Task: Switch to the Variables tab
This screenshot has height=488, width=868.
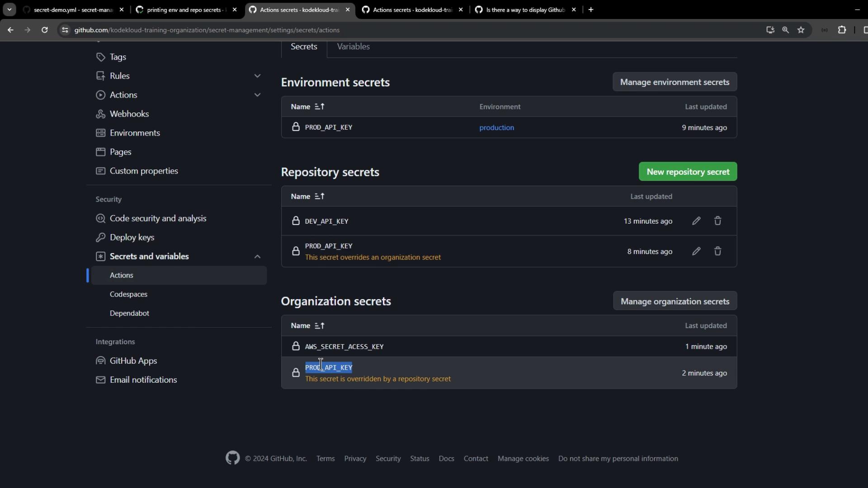Action: click(x=353, y=47)
